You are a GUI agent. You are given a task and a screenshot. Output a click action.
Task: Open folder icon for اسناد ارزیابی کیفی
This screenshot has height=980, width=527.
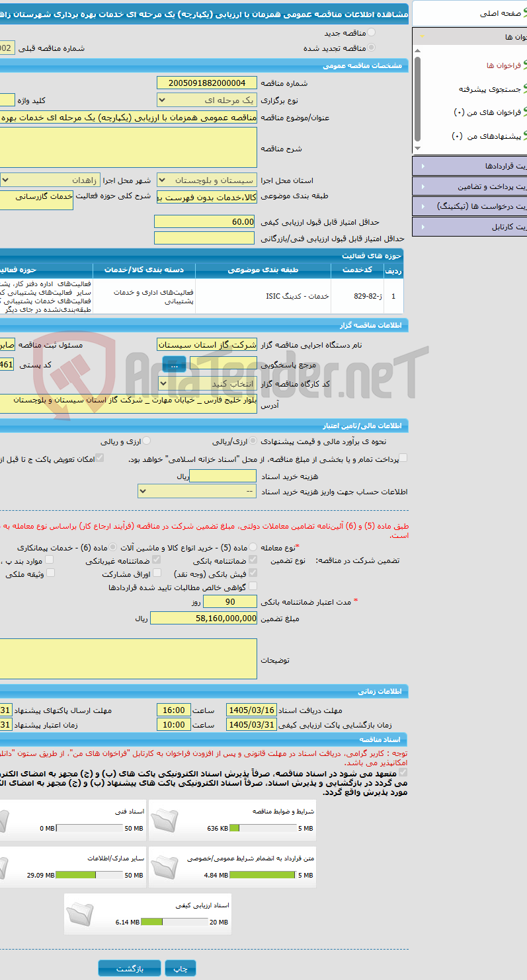click(80, 915)
